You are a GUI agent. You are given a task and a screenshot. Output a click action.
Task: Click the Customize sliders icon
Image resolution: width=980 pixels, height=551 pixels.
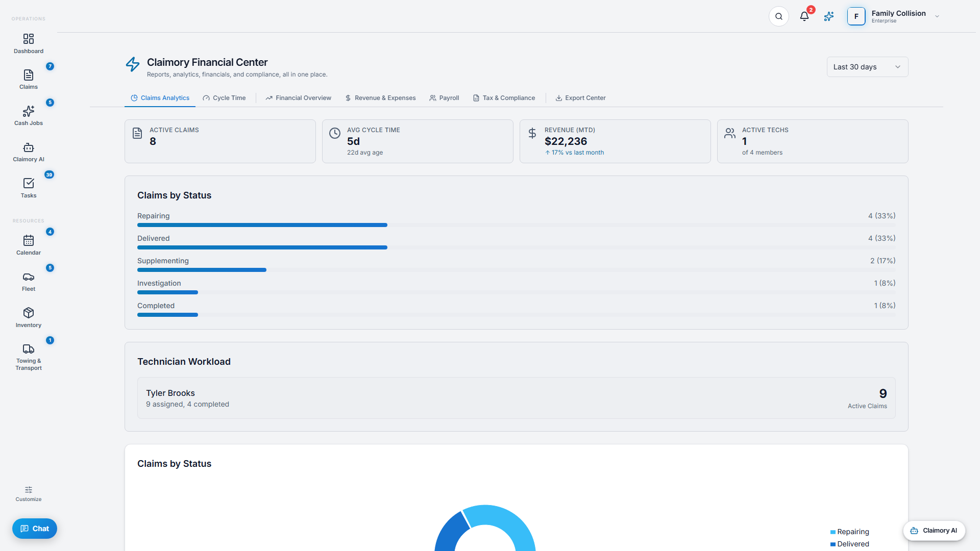point(29,490)
